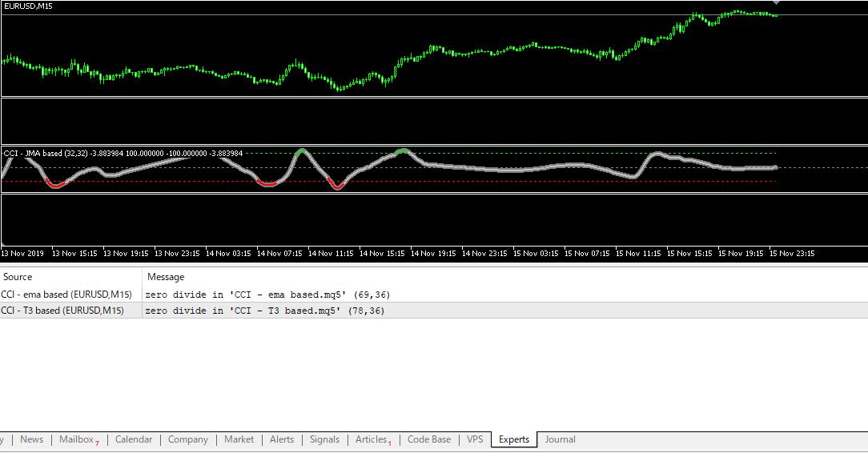Select the Experts tab
This screenshot has height=453, width=868.
pos(514,439)
